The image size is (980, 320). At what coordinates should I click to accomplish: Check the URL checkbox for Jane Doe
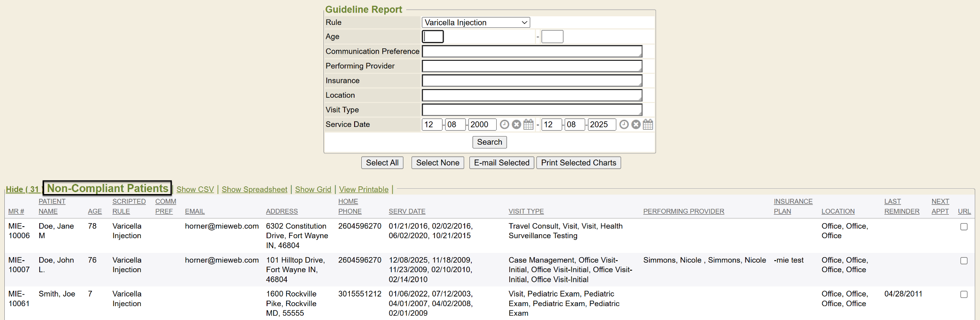point(964,227)
